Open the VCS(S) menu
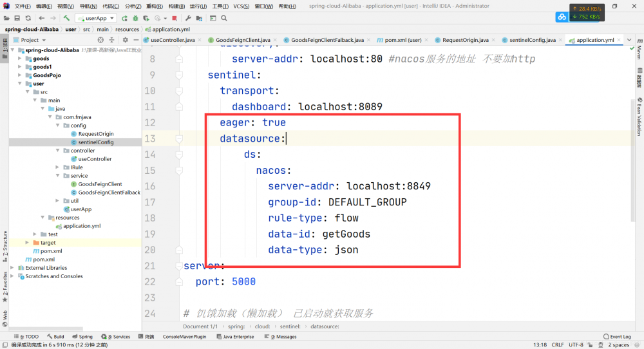The height and width of the screenshot is (349, 644). pyautogui.click(x=241, y=6)
